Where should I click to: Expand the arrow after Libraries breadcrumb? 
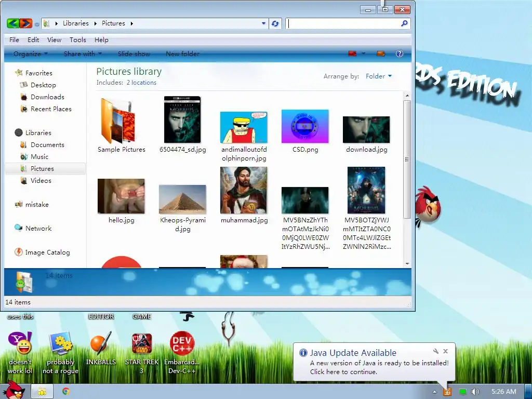pyautogui.click(x=95, y=23)
